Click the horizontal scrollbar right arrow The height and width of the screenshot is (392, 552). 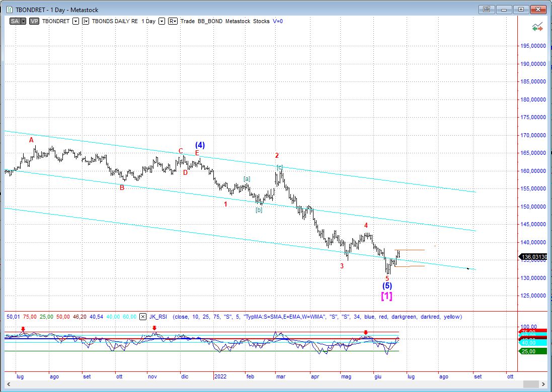pos(544,384)
